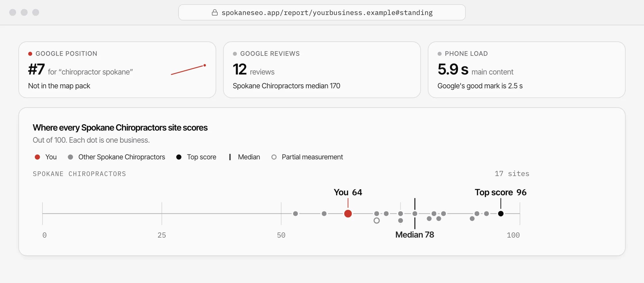Click 'Spokane Chiropractors median 170' text
This screenshot has height=283, width=644.
click(x=286, y=86)
